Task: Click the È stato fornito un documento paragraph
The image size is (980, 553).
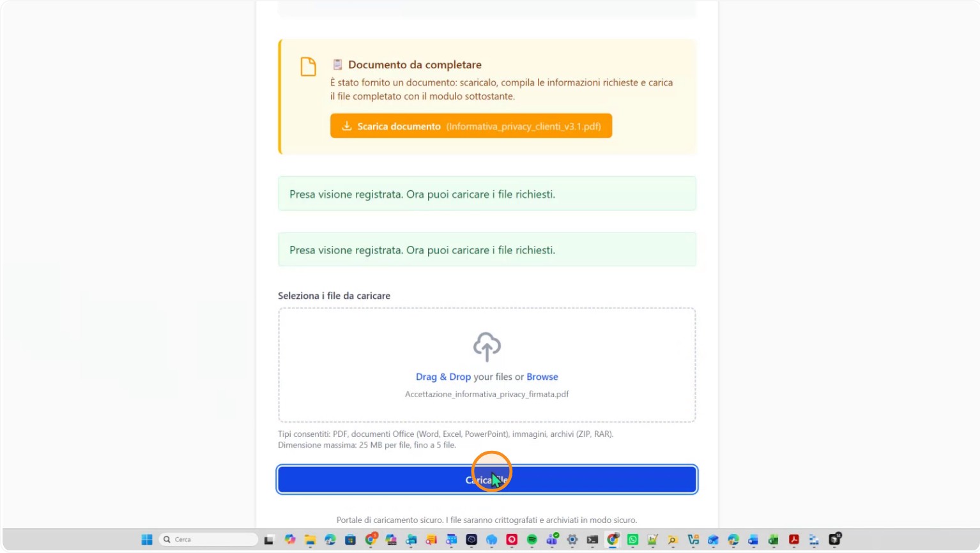Action: 501,89
